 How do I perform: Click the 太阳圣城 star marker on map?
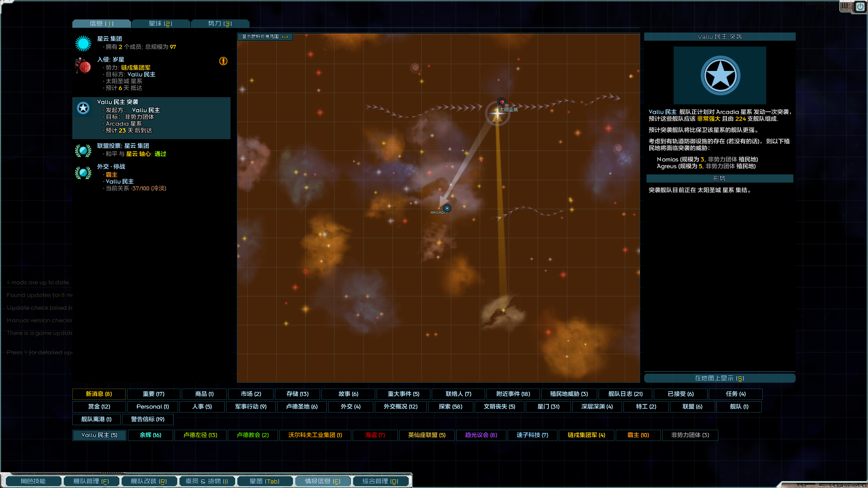497,113
